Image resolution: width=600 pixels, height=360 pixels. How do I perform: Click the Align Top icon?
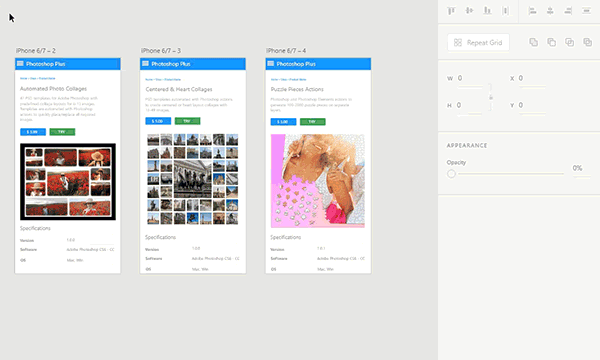pos(452,11)
